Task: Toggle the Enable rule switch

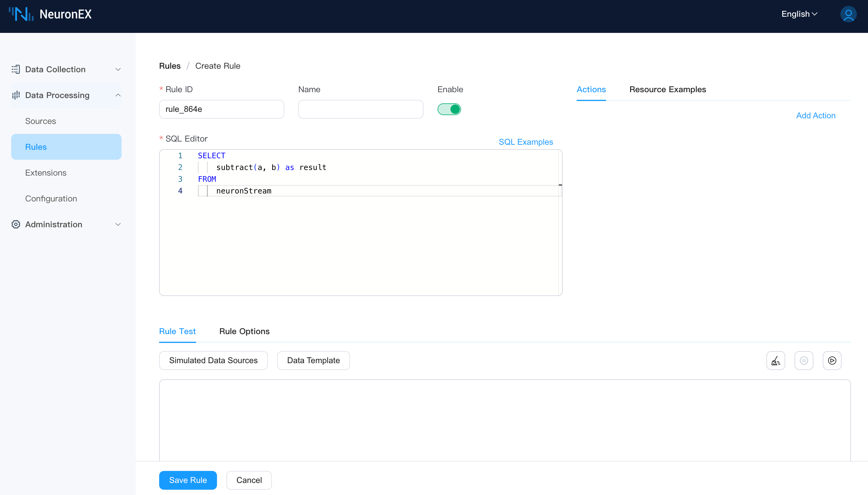Action: click(449, 109)
